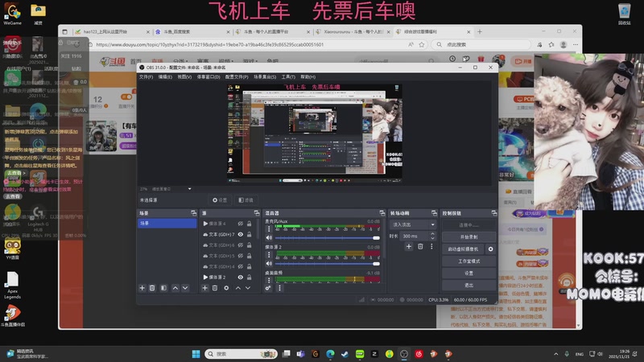This screenshot has height=362, width=644.
Task: Click 启动虚拟摄像机 virtual camera button
Action: 463,249
